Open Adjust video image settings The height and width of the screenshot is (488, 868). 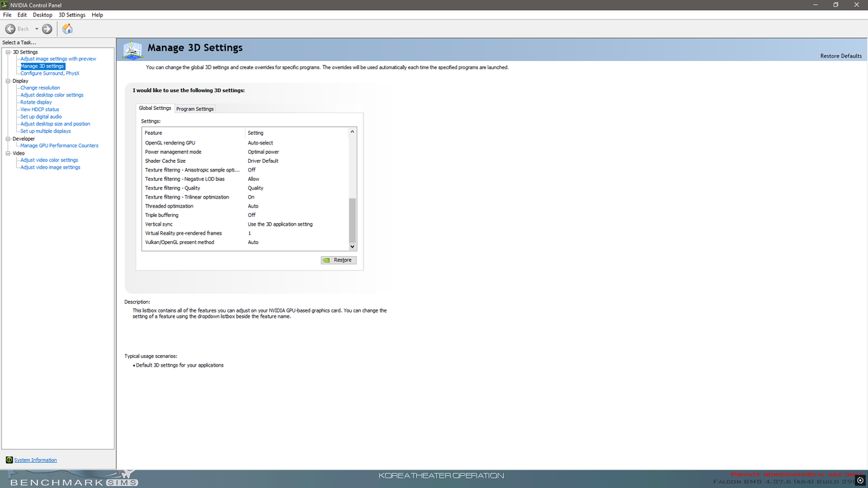click(x=50, y=167)
